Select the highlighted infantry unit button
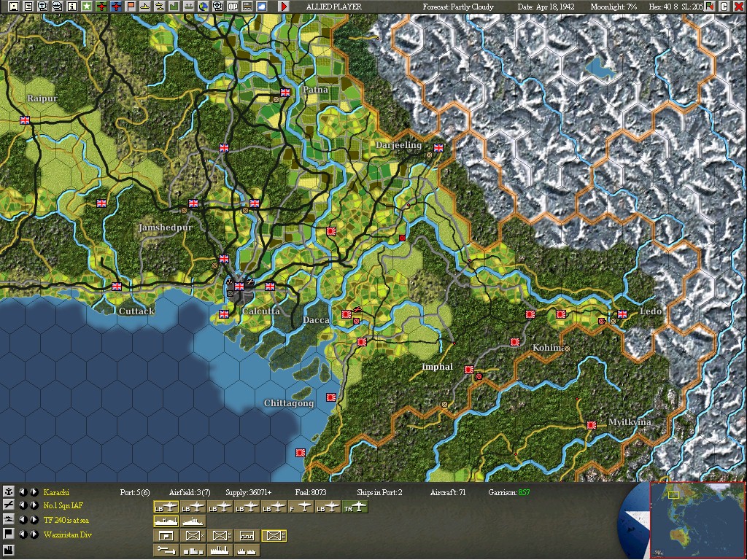Image resolution: width=747 pixels, height=560 pixels. coord(274,536)
